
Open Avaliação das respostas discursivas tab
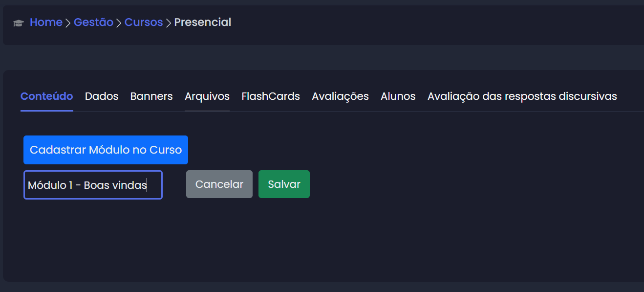522,96
